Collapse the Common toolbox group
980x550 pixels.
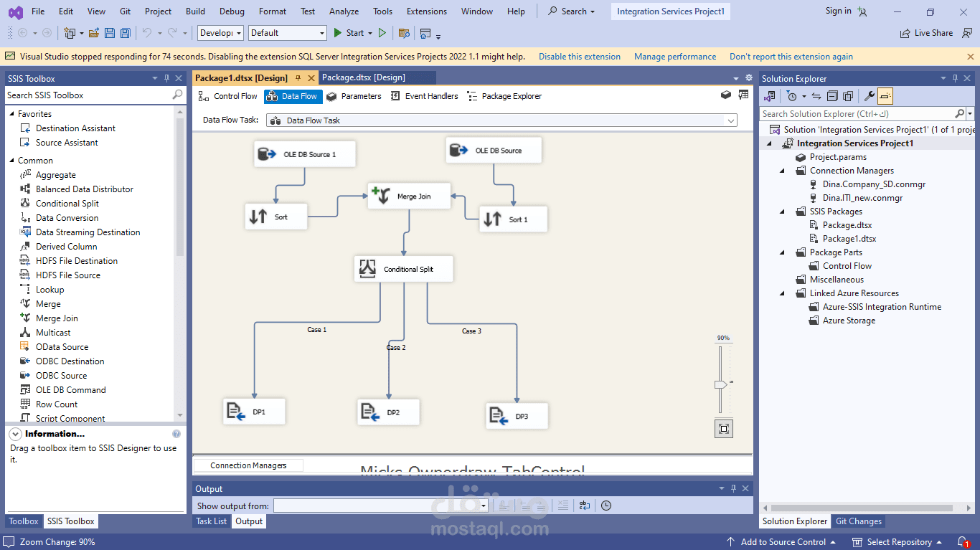click(x=11, y=161)
